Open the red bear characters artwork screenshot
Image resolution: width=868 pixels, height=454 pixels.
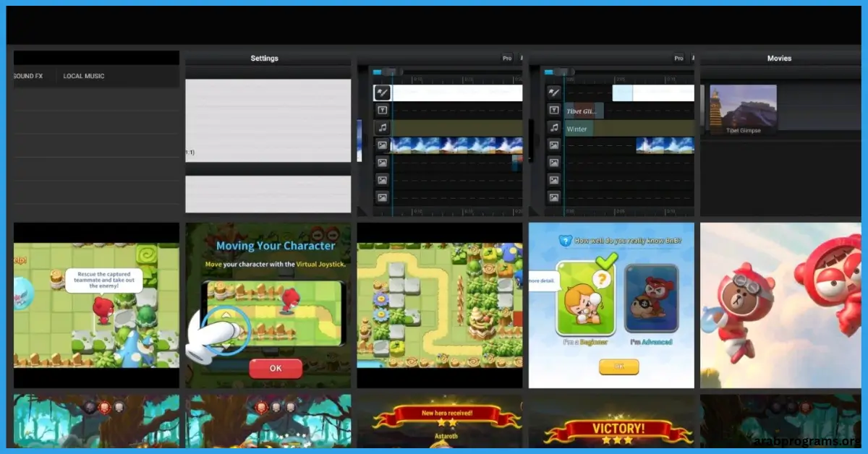click(780, 305)
